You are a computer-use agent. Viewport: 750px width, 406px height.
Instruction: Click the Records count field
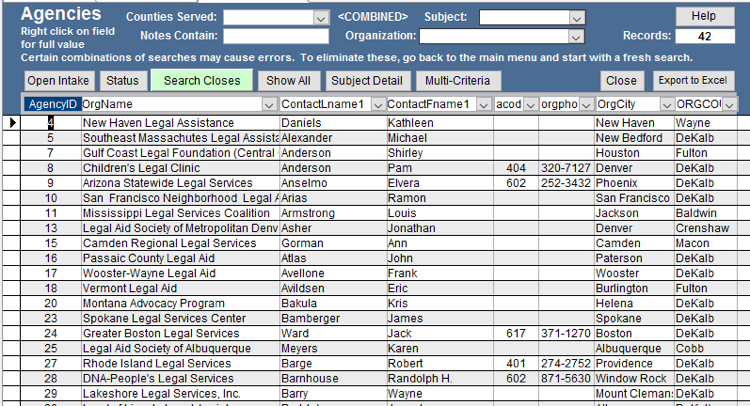pyautogui.click(x=704, y=37)
